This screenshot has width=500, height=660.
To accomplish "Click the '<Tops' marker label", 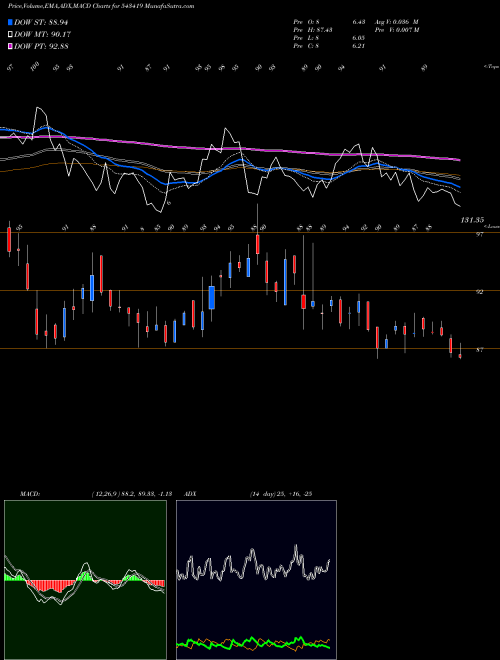I will (491, 67).
